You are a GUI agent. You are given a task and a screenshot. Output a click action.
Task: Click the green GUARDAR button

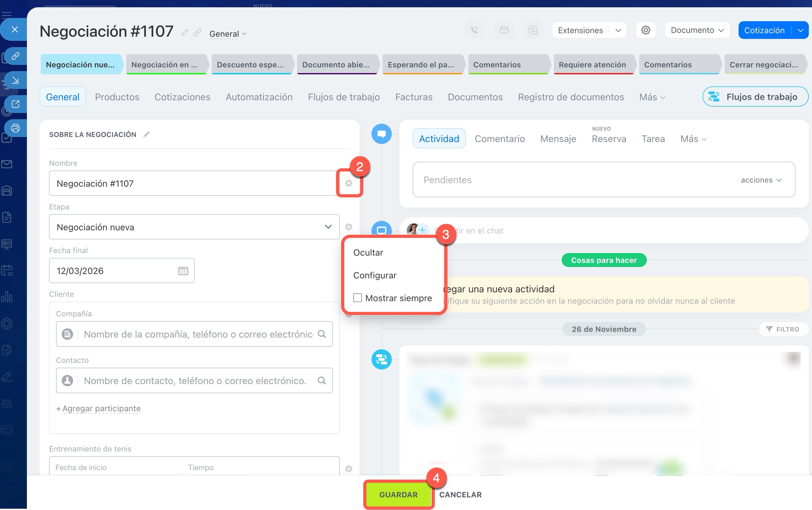(x=398, y=494)
